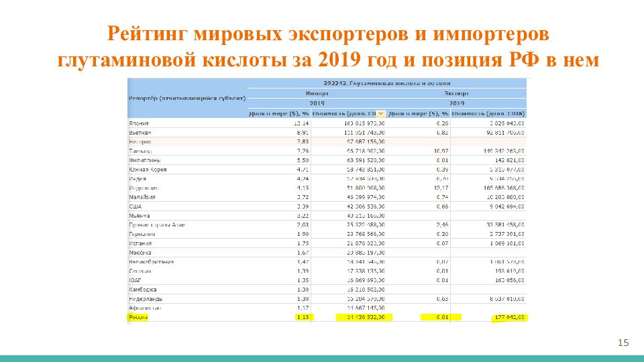Click the 'Мексика' country cell
Viewport: 644px width, 362px height.
coord(140,253)
